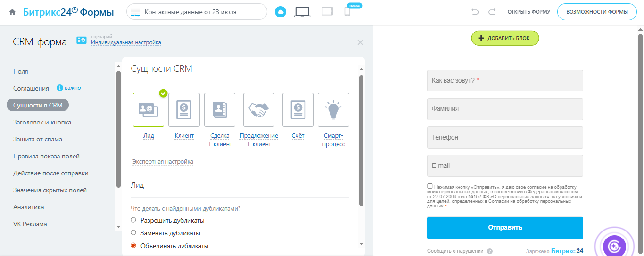The height and width of the screenshot is (256, 644).
Task: Click the form preview scrollbar up arrow
Action: pos(641,29)
